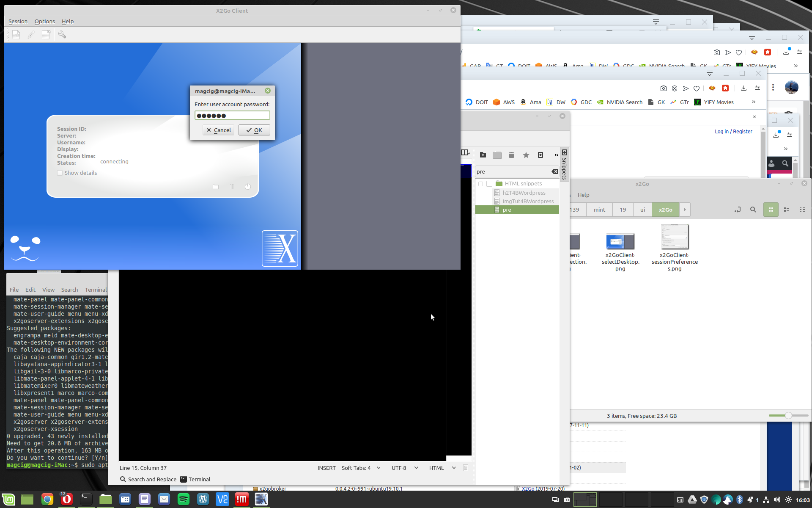Open the Help menu in x2Go file manager
The image size is (812, 508).
[583, 195]
